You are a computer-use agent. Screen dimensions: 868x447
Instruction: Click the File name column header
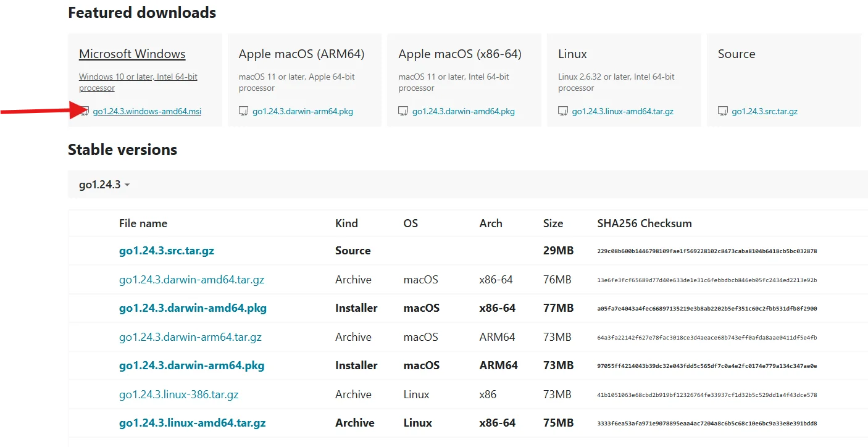143,223
